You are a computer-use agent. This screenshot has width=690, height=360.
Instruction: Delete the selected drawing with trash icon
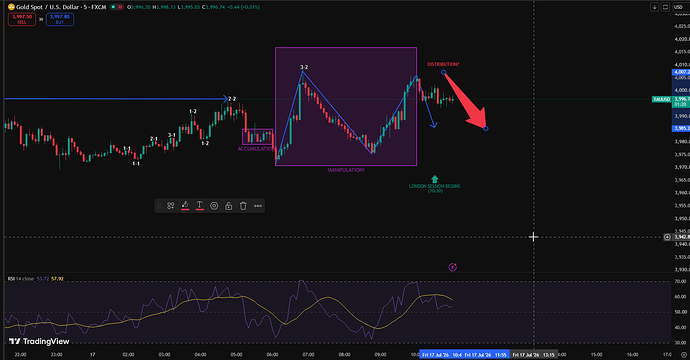pyautogui.click(x=243, y=206)
